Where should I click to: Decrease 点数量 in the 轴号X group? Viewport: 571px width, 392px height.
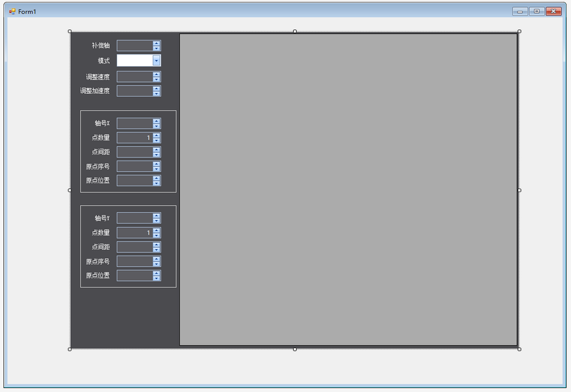pos(156,140)
